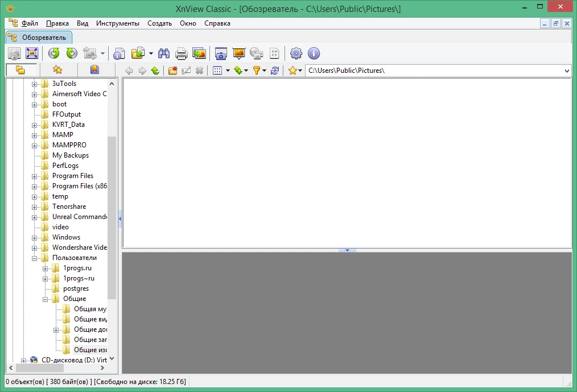Collapse the preview pane splitter arrow

click(347, 250)
